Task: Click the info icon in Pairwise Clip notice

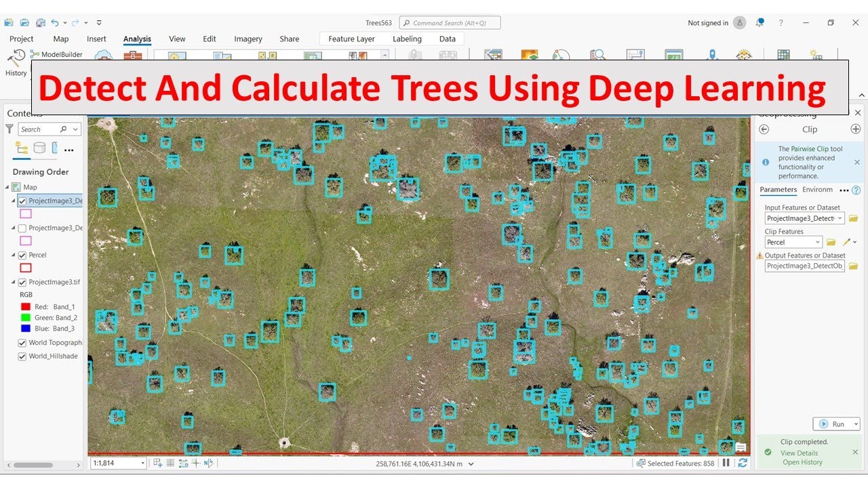Action: pos(766,162)
